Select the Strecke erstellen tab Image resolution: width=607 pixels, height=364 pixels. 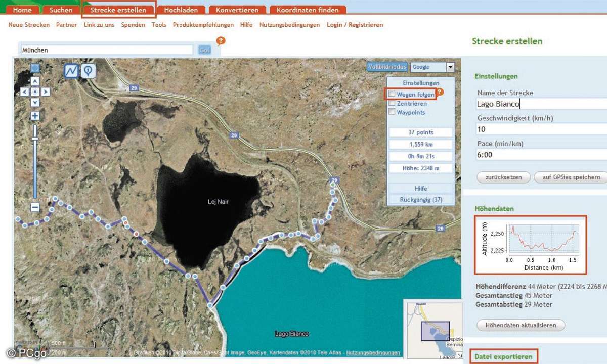[x=118, y=10]
